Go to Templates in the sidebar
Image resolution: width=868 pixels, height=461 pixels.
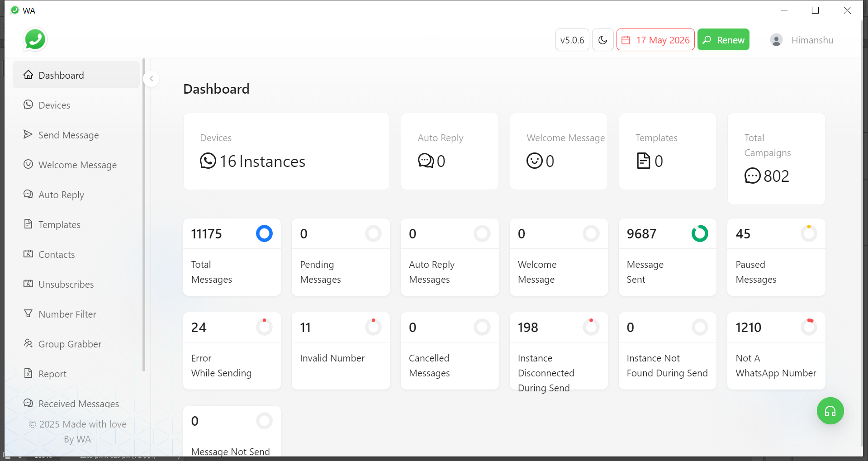[x=59, y=224]
